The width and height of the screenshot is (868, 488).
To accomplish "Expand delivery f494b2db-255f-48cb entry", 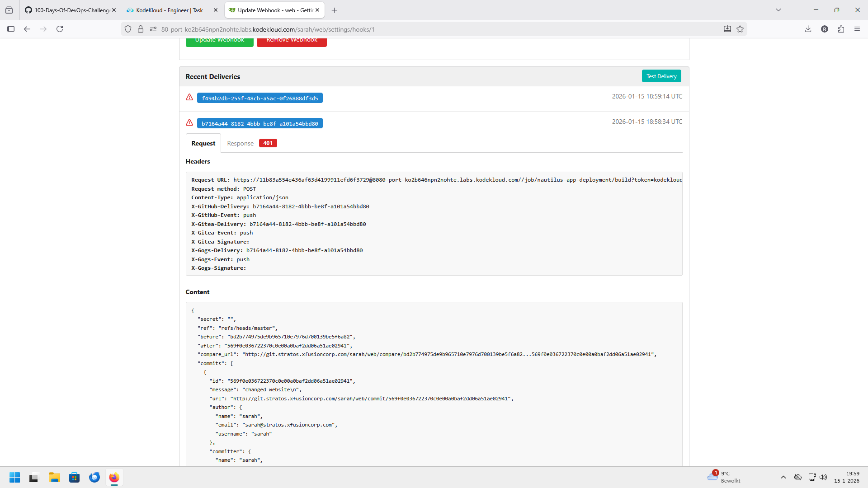I will pyautogui.click(x=259, y=98).
